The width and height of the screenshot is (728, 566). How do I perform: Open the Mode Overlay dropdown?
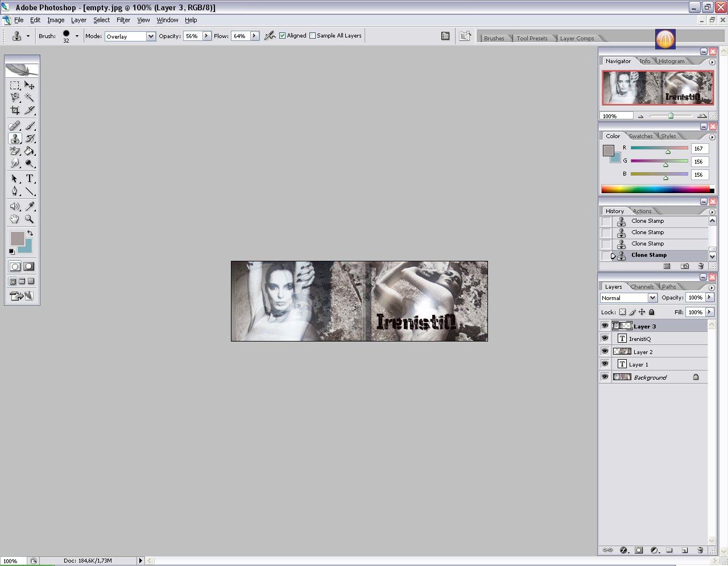click(151, 36)
